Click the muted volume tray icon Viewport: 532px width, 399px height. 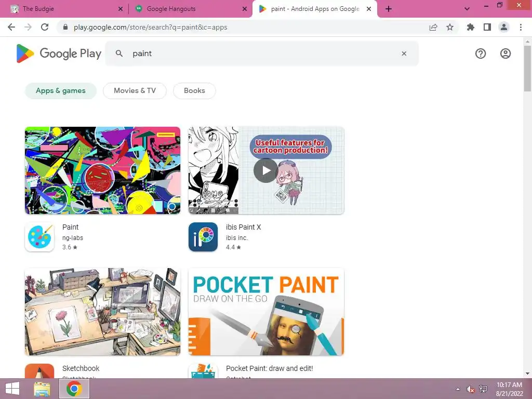pos(470,389)
